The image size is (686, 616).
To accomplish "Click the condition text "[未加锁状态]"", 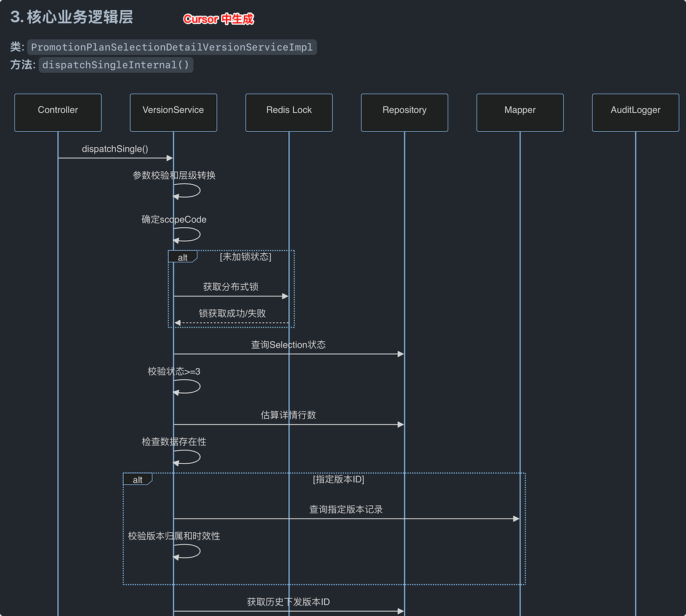I will [246, 257].
